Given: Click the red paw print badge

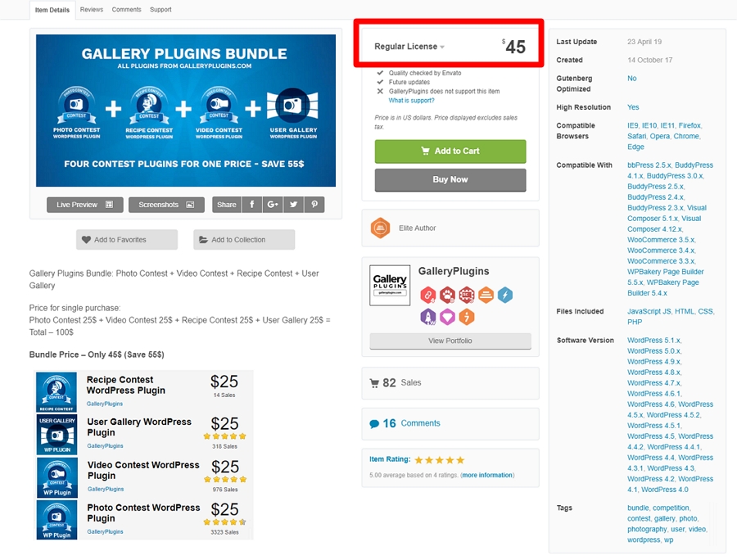Looking at the screenshot, I should [447, 295].
